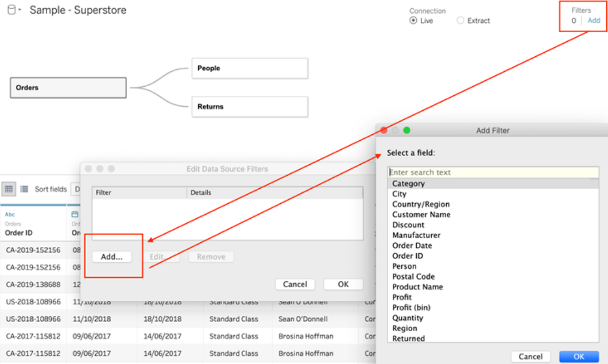Screen dimensions: 608x364
Task: Click the Filter column header in the dialog
Action: tap(140, 193)
